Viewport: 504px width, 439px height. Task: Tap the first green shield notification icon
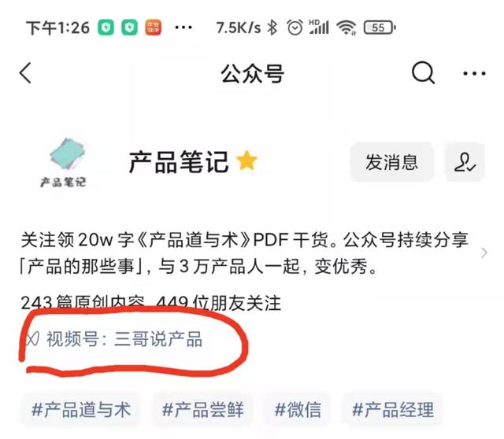click(x=106, y=28)
